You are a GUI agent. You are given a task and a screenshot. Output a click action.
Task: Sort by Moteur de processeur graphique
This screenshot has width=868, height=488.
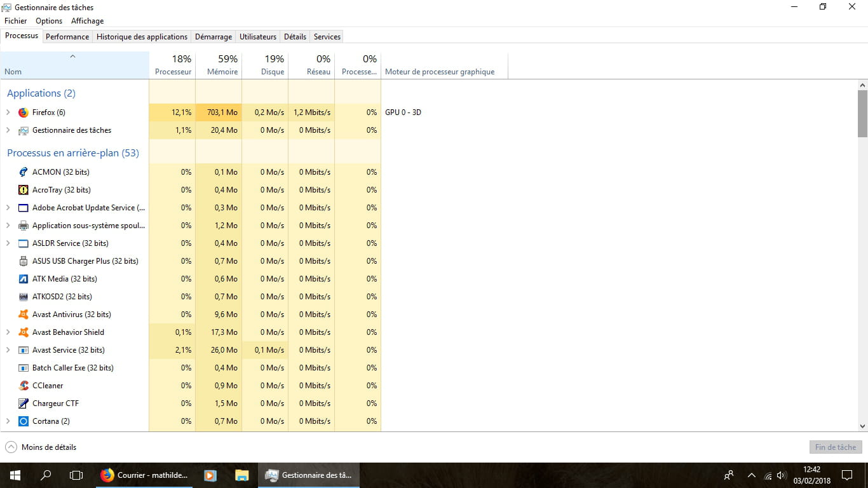445,65
